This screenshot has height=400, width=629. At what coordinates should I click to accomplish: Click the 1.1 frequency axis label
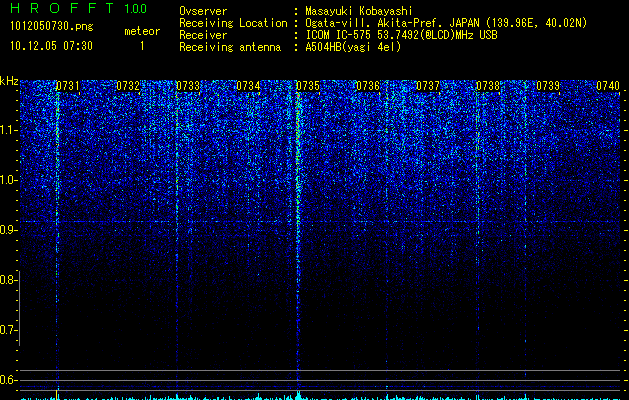9,130
